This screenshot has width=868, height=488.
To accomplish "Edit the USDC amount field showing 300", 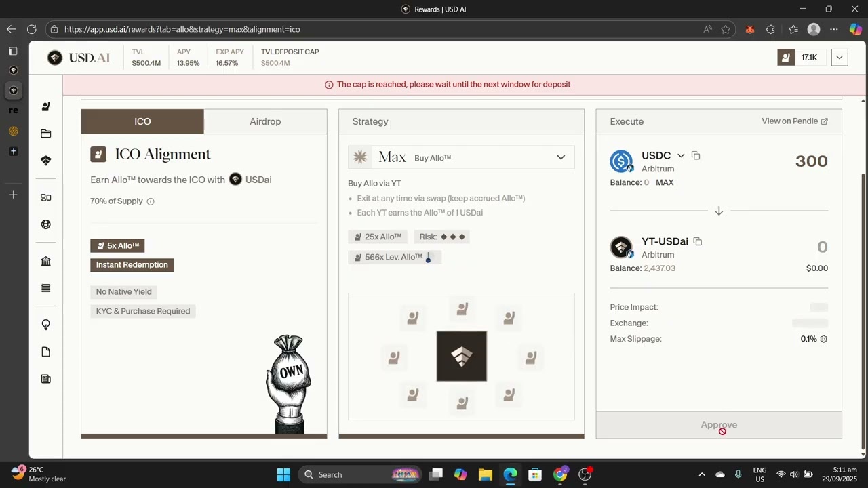I will pyautogui.click(x=811, y=161).
